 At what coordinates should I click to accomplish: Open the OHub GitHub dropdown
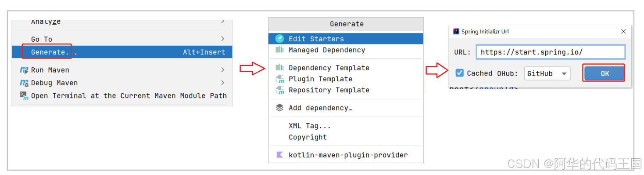coord(547,73)
